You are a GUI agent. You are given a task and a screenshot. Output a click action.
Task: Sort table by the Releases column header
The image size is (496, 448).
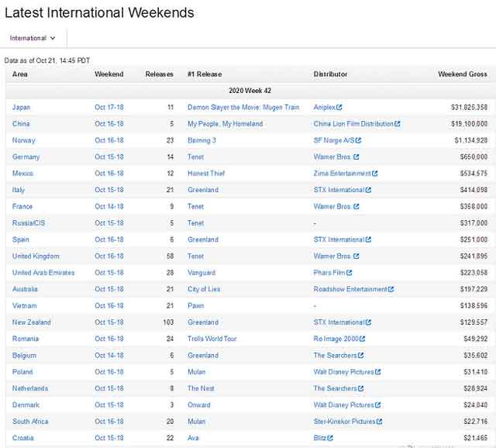159,74
